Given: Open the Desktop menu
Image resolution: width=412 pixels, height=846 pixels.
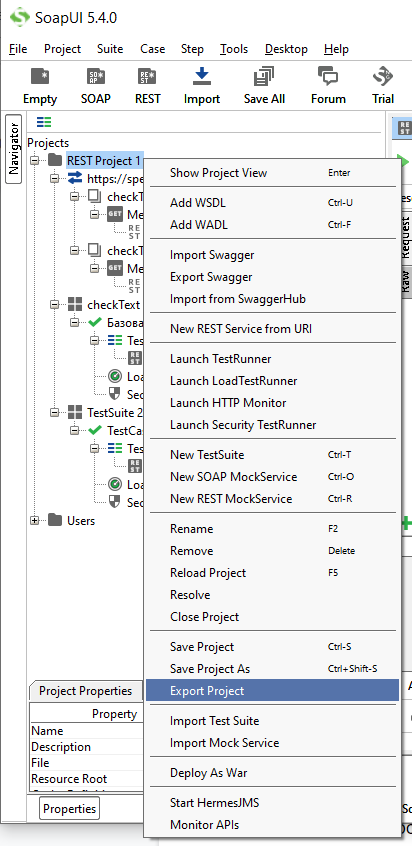Looking at the screenshot, I should 286,49.
